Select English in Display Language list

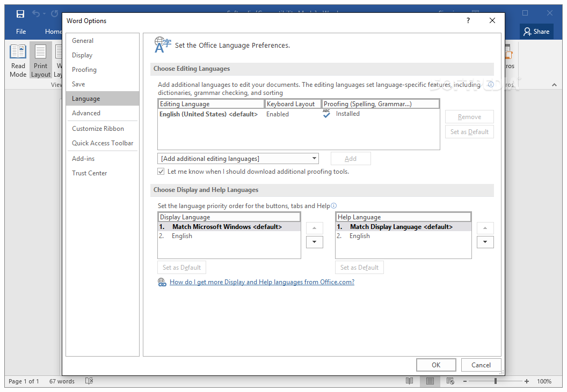tap(229, 236)
